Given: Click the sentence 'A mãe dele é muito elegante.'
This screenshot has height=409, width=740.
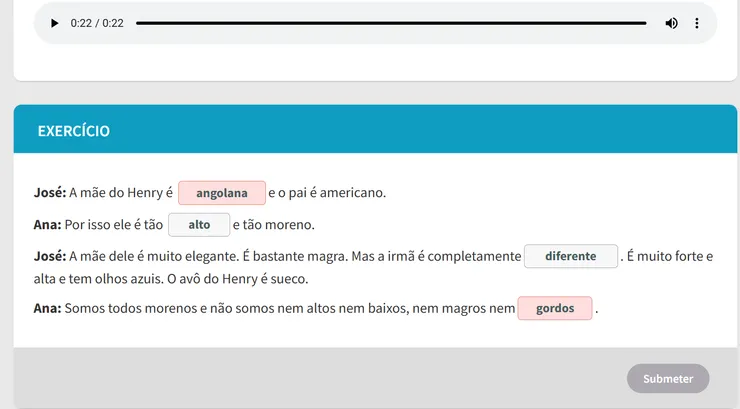Looking at the screenshot, I should pos(154,256).
